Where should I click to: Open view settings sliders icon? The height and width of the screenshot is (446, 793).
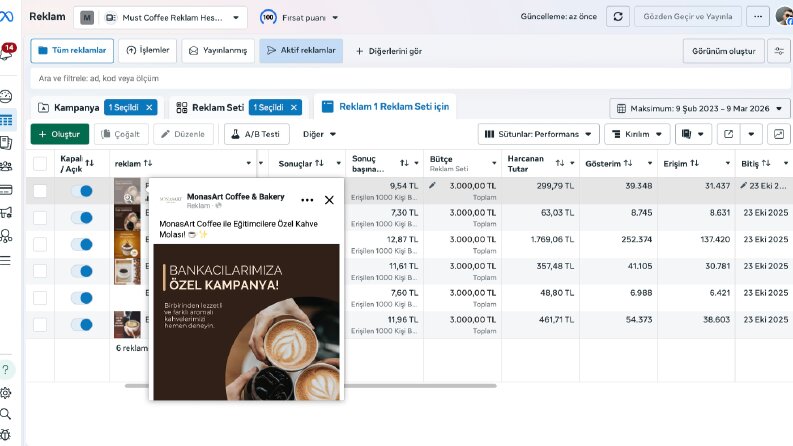pyautogui.click(x=779, y=51)
